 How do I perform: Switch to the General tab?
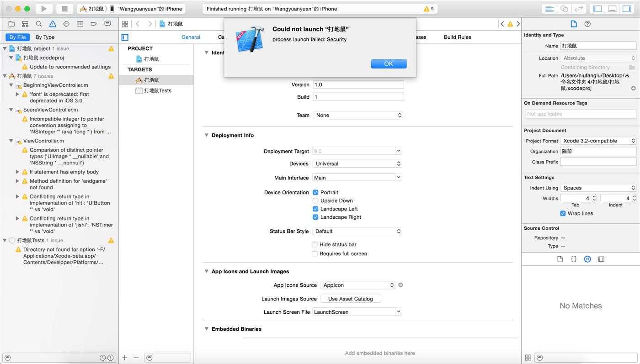click(x=191, y=37)
